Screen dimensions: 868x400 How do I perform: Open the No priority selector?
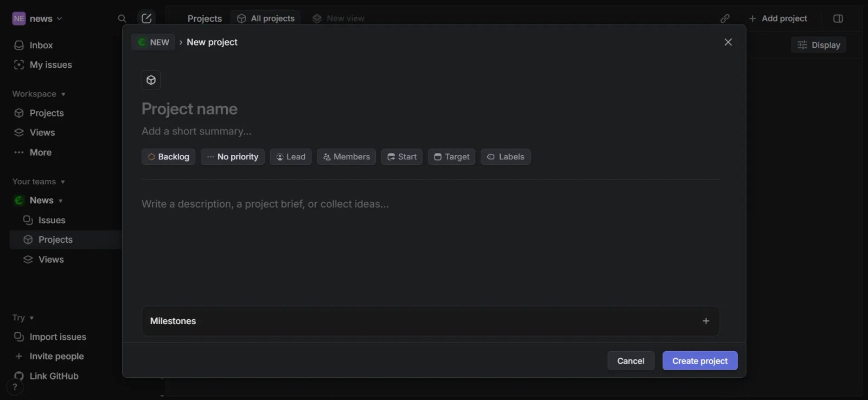point(232,157)
